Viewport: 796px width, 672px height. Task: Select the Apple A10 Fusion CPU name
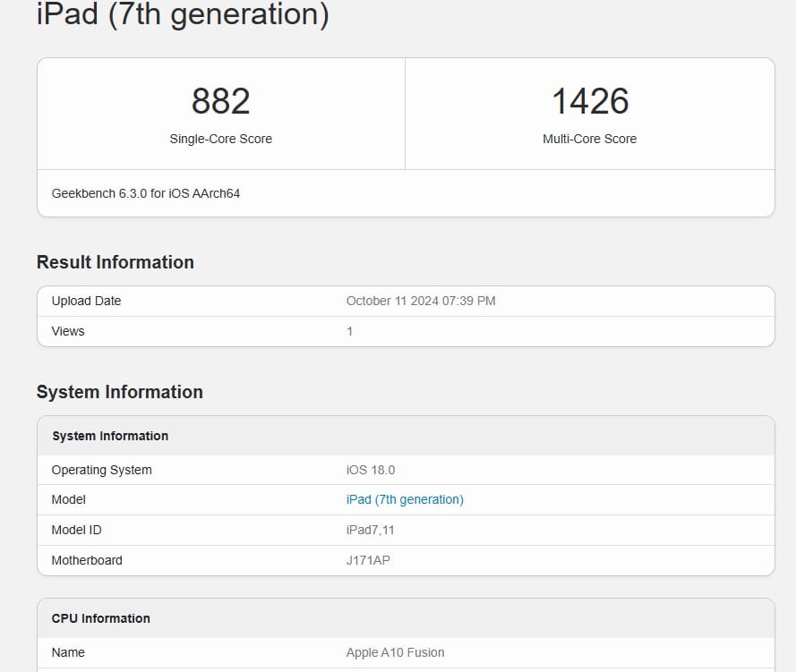[395, 652]
